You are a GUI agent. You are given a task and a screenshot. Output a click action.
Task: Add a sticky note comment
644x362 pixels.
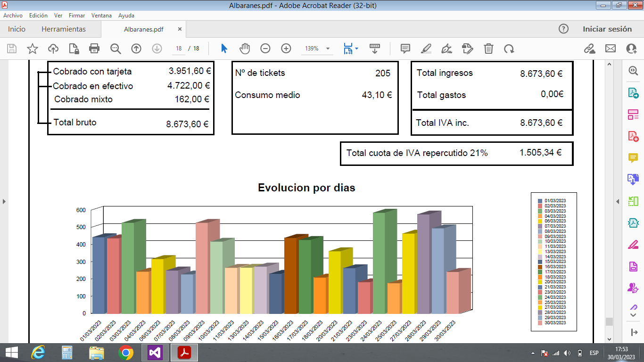pyautogui.click(x=405, y=49)
